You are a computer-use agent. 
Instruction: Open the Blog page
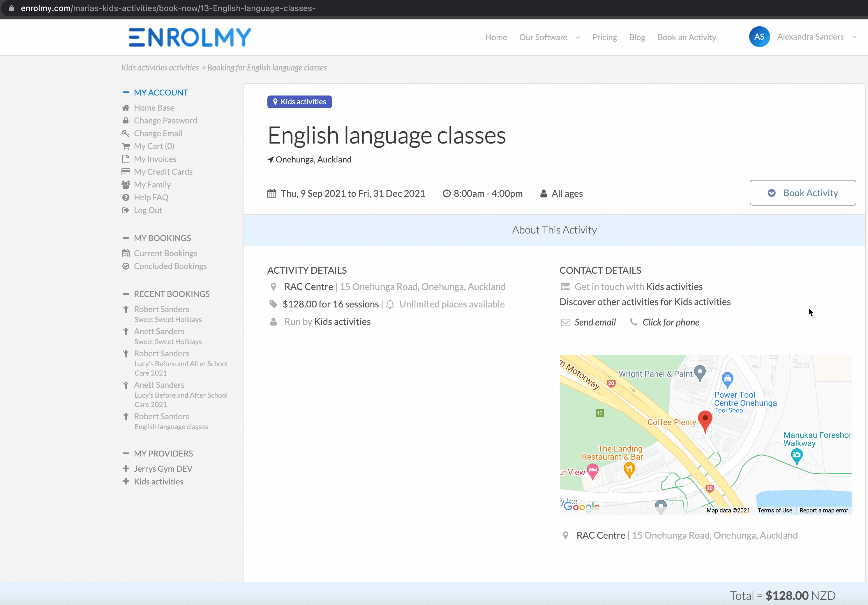click(x=637, y=37)
